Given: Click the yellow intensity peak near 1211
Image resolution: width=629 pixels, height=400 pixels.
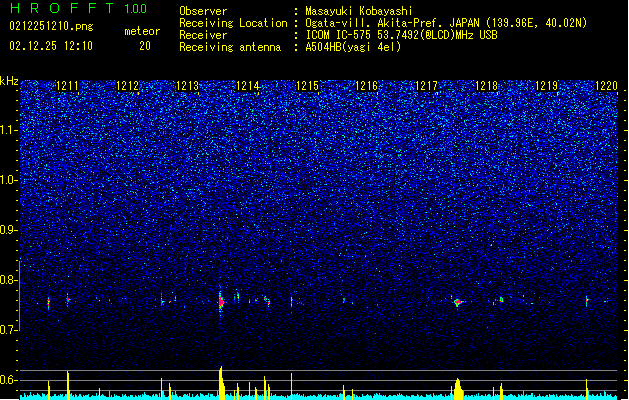Looking at the screenshot, I should tap(68, 384).
